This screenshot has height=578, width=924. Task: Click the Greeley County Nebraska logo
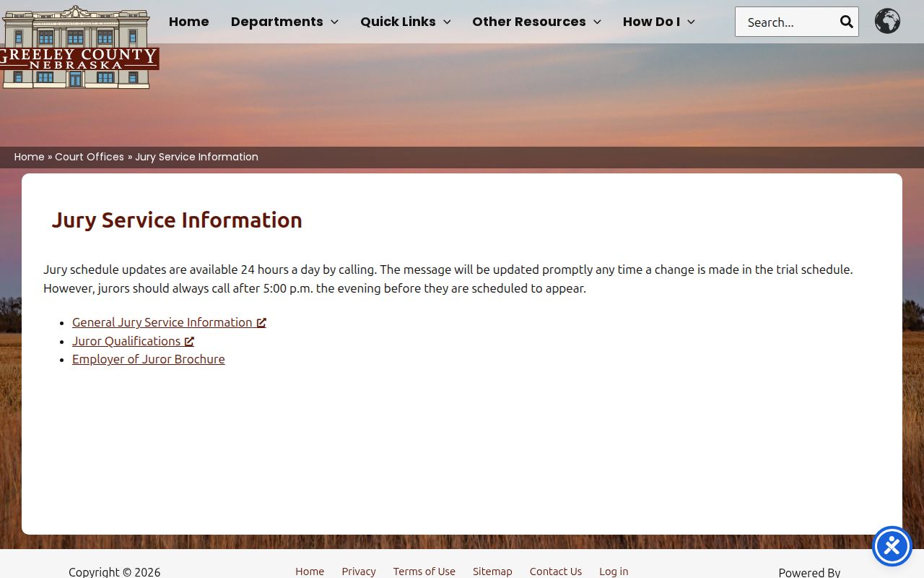pyautogui.click(x=78, y=47)
